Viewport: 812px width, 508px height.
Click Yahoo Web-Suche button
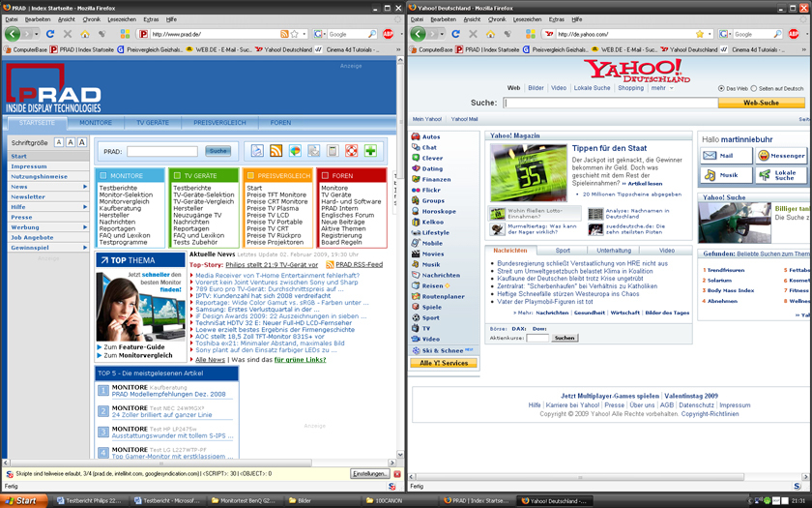point(762,103)
